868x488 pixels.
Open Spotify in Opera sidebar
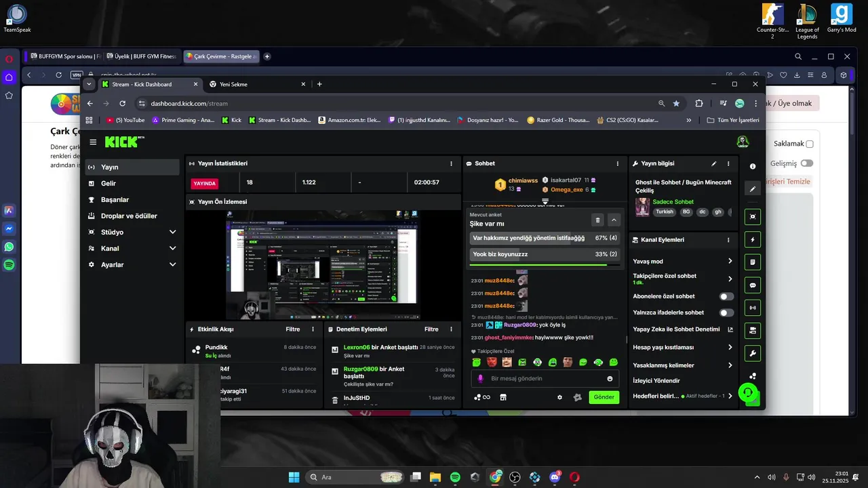pos(9,266)
